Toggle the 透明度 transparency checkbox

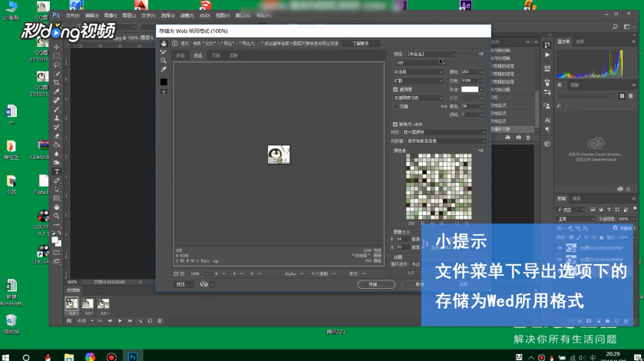click(395, 89)
